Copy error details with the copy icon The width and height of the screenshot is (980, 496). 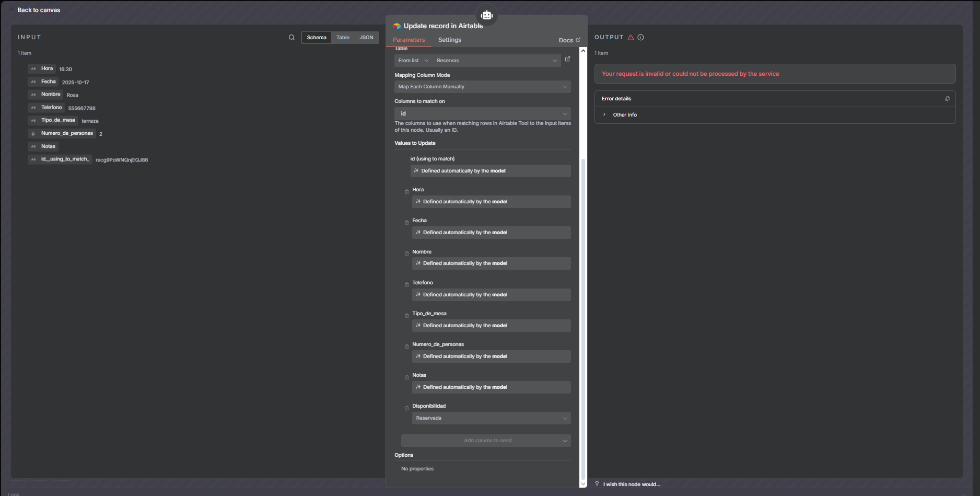[x=947, y=99]
